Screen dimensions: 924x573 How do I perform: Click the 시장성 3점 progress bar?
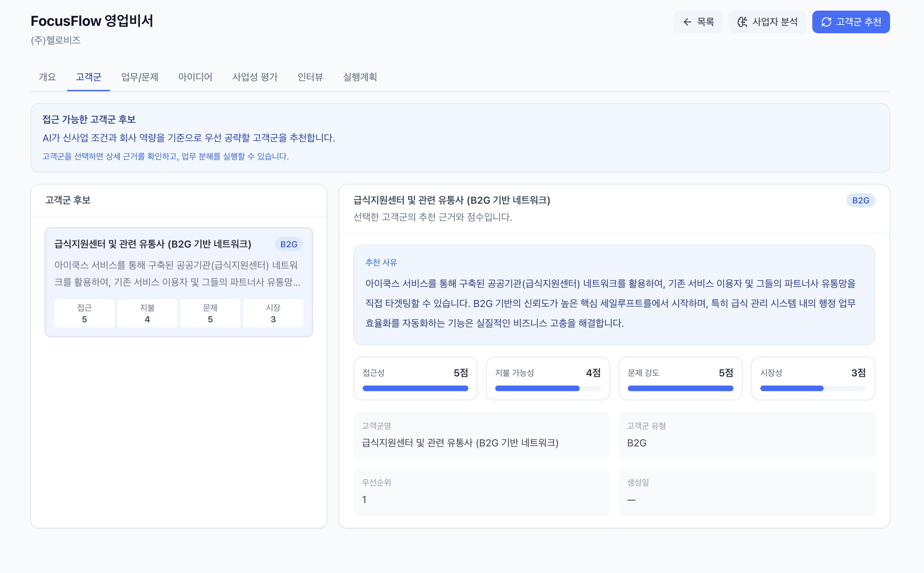813,388
